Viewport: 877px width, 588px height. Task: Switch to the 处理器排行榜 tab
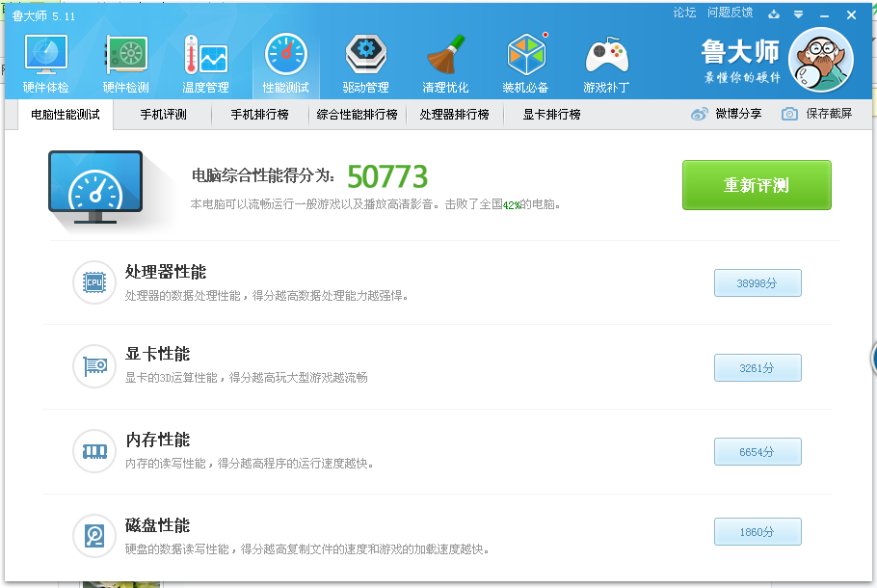pyautogui.click(x=455, y=115)
